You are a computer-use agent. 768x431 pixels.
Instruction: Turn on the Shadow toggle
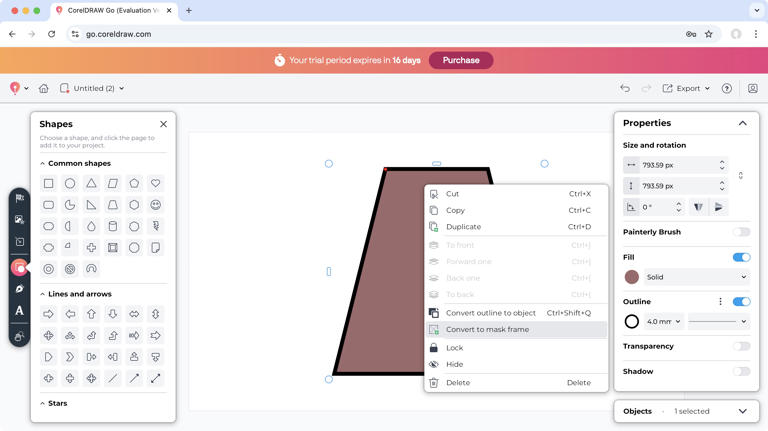[x=741, y=371]
